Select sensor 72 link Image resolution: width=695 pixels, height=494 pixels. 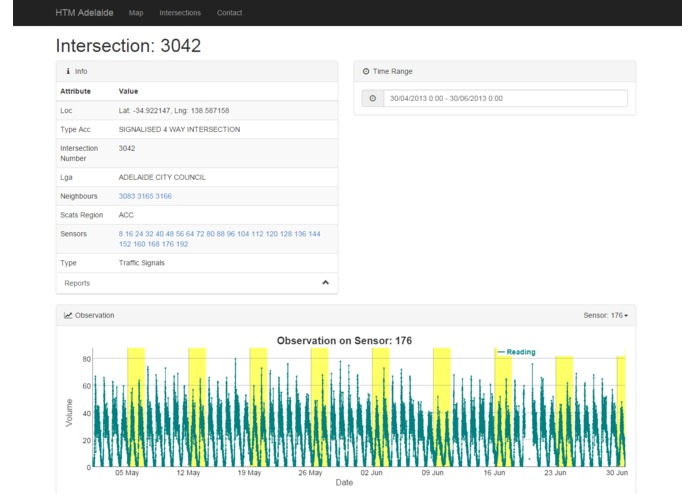(x=200, y=234)
